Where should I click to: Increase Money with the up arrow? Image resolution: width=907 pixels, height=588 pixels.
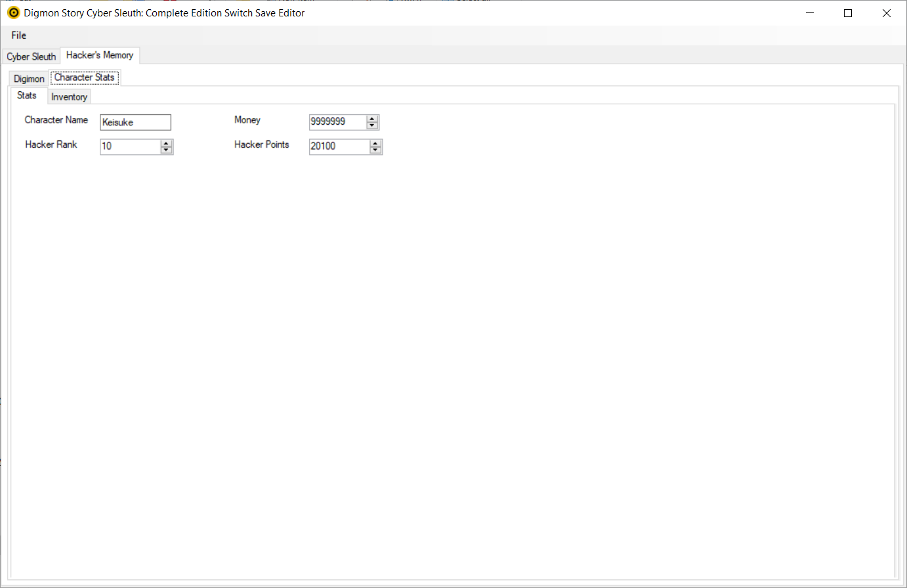point(373,119)
